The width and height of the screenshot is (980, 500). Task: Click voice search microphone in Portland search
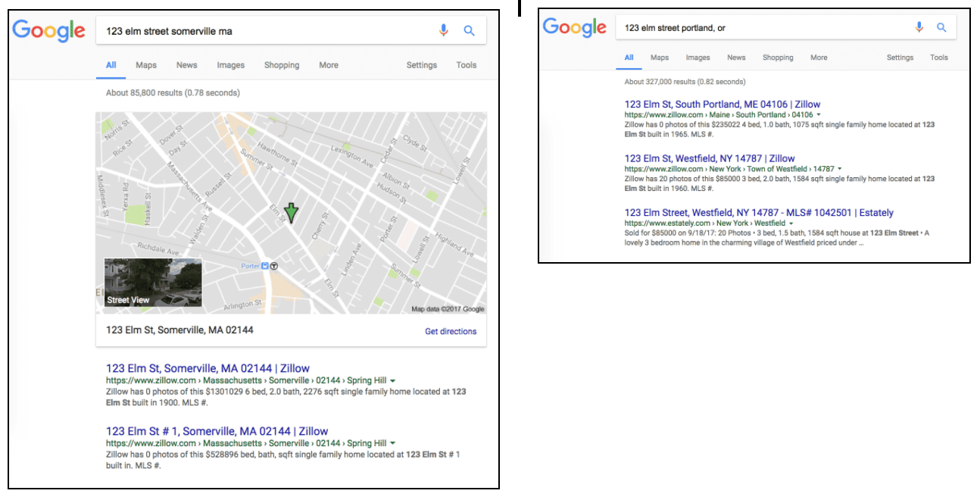pos(919,27)
